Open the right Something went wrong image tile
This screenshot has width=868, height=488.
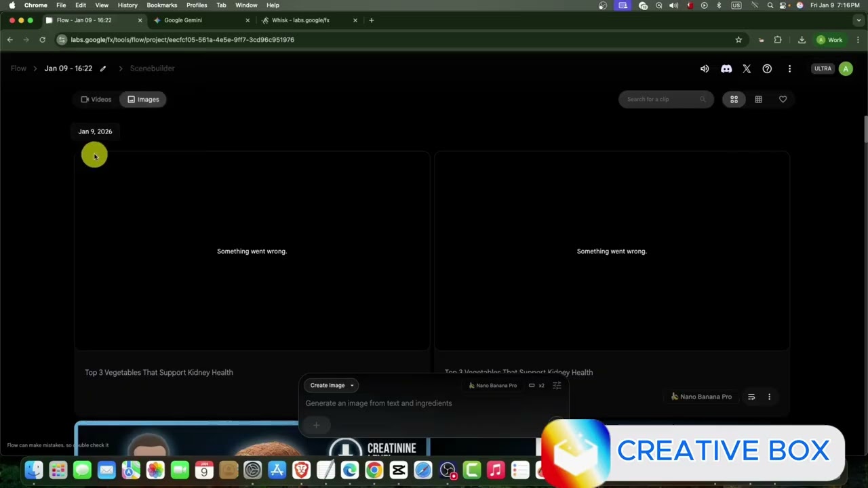pos(612,251)
